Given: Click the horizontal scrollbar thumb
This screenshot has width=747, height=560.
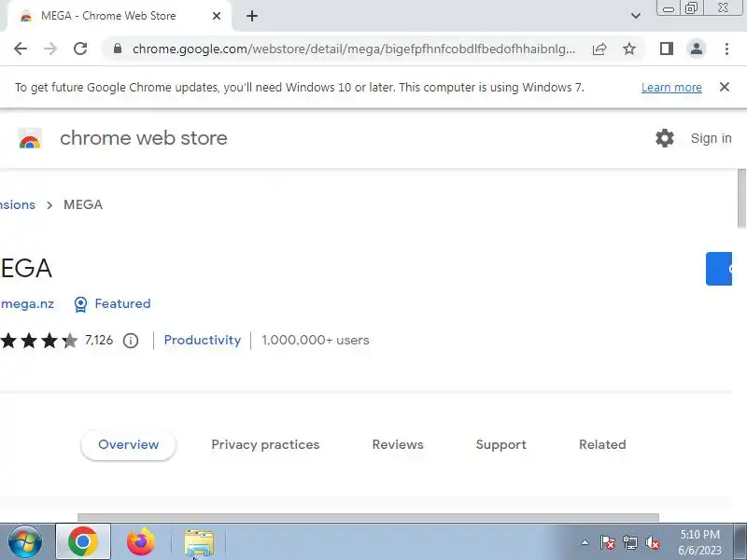Looking at the screenshot, I should (368, 517).
